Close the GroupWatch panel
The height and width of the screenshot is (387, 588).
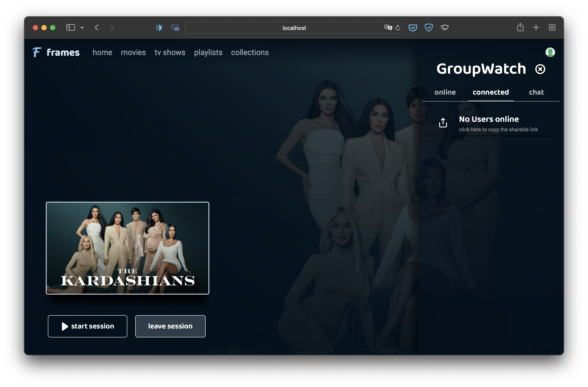(540, 69)
